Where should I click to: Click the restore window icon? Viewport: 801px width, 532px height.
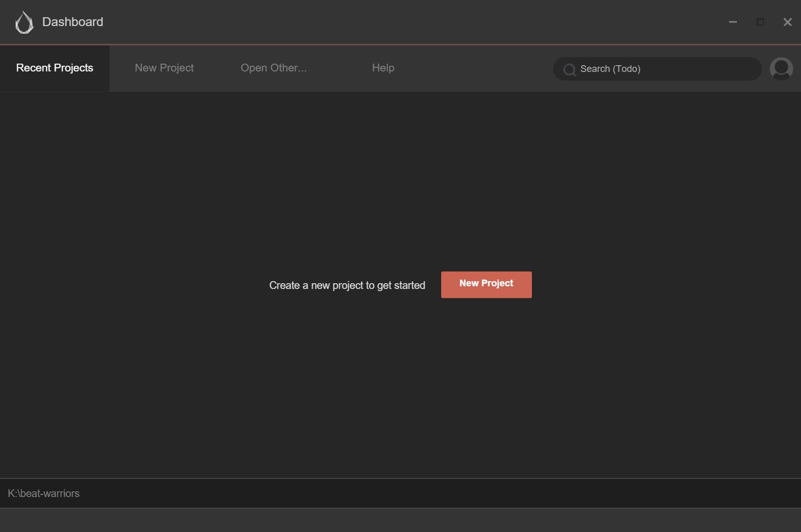[760, 22]
